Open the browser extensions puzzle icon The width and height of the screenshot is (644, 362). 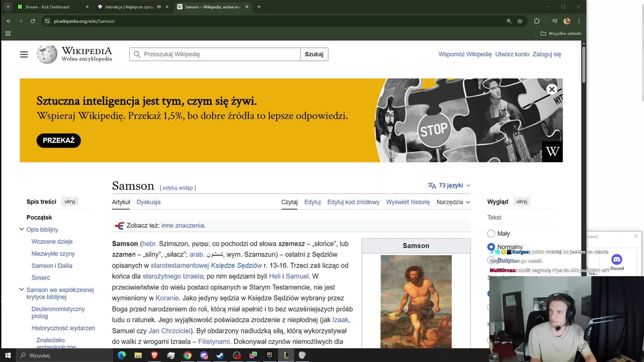[537, 21]
